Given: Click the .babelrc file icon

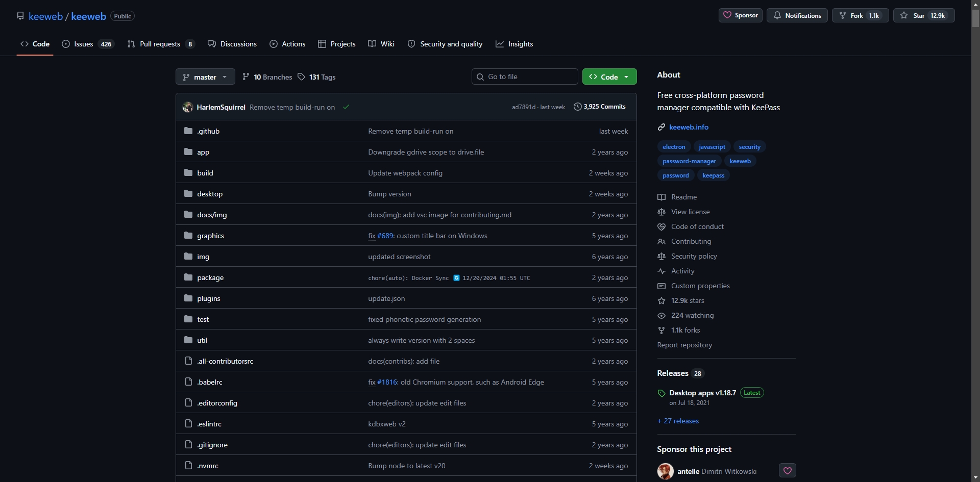Looking at the screenshot, I should (188, 382).
